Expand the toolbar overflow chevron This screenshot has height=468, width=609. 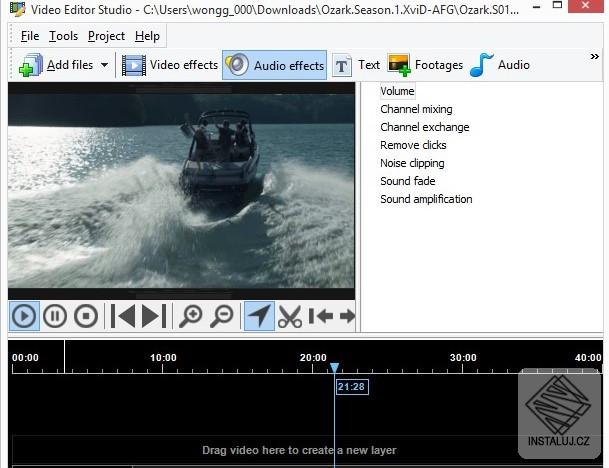click(595, 57)
